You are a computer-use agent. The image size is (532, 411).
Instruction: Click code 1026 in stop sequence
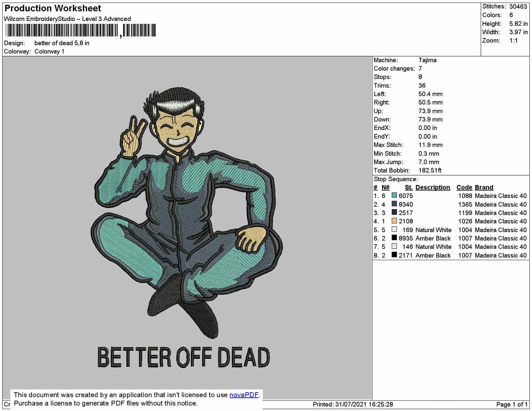pyautogui.click(x=465, y=221)
